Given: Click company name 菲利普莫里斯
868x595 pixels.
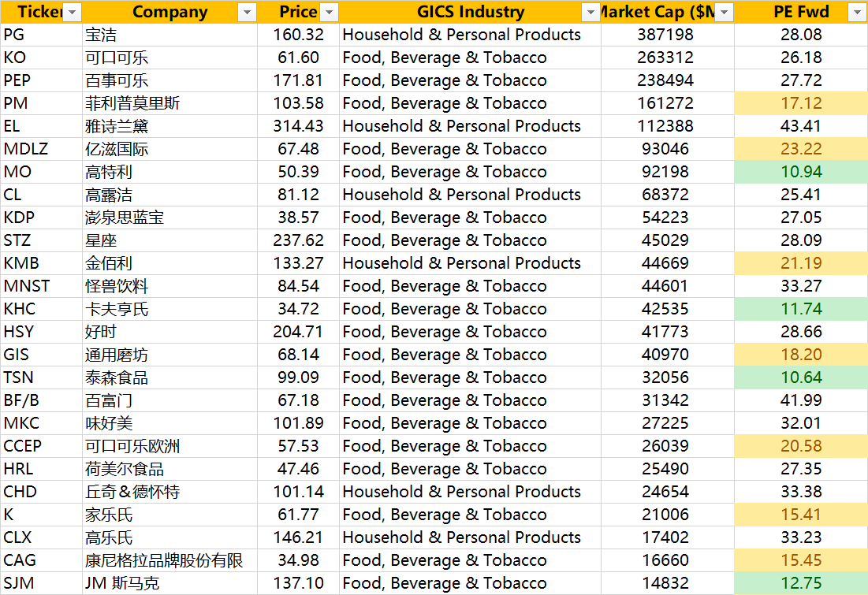Looking at the screenshot, I should [132, 103].
